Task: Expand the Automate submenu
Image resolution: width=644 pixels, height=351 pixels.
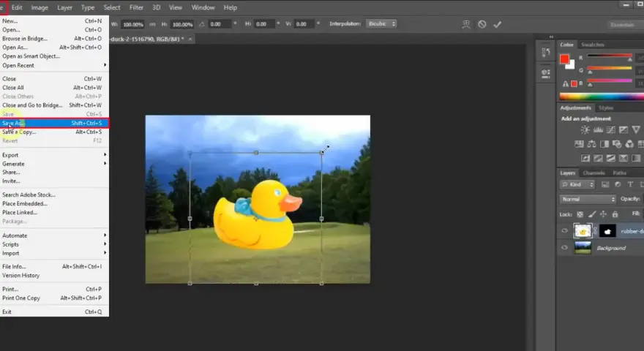Action: (54, 235)
